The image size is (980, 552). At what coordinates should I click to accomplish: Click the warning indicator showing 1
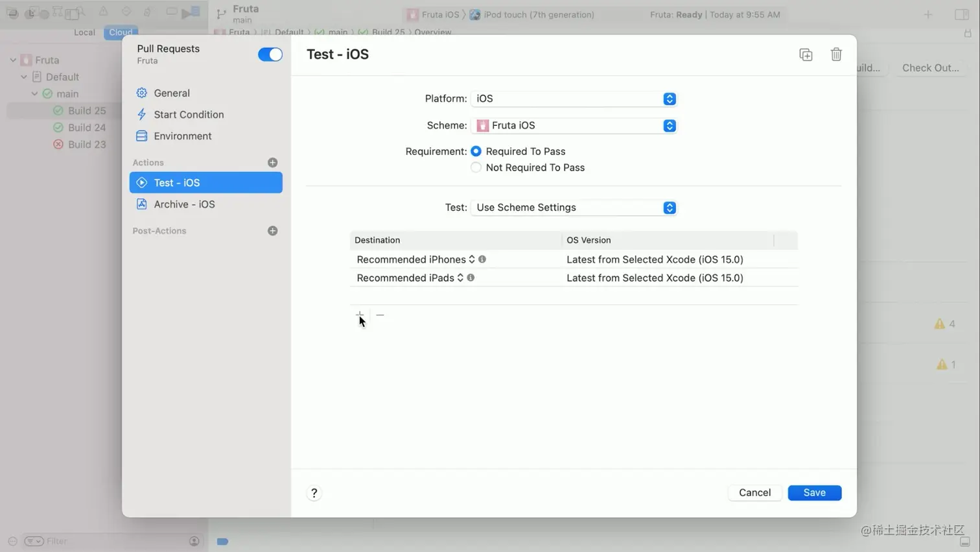(946, 365)
